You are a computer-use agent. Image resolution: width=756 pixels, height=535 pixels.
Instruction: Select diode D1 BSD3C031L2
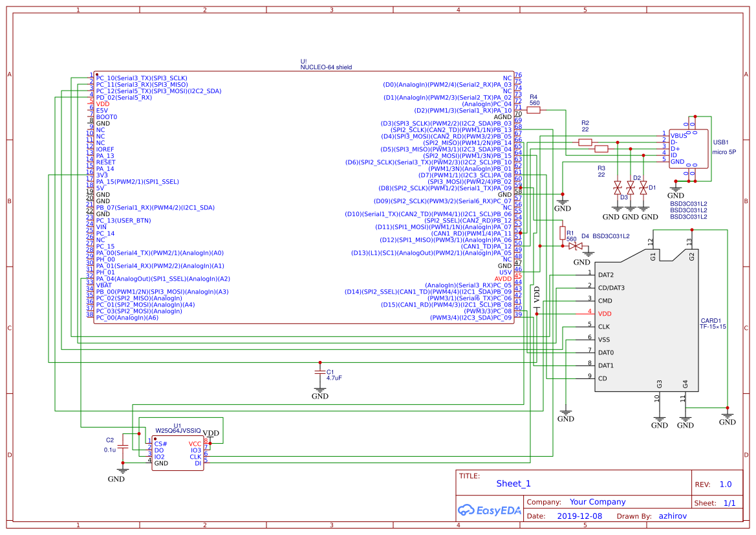coord(643,188)
